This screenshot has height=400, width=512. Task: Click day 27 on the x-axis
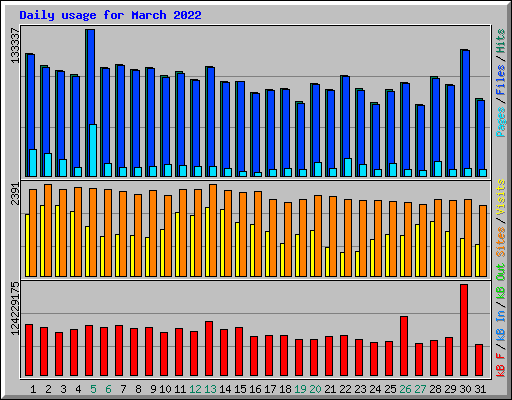click(420, 389)
